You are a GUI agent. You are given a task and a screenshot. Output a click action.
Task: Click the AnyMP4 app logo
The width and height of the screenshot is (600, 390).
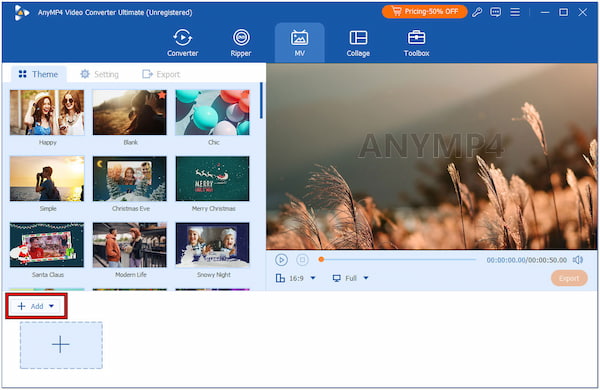click(21, 13)
